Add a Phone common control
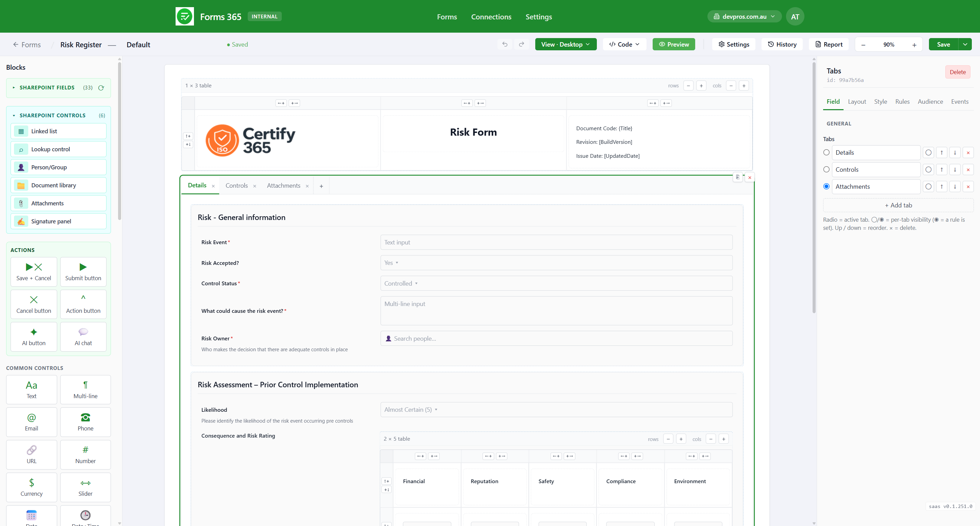Screen dimensions: 980x526 86,422
